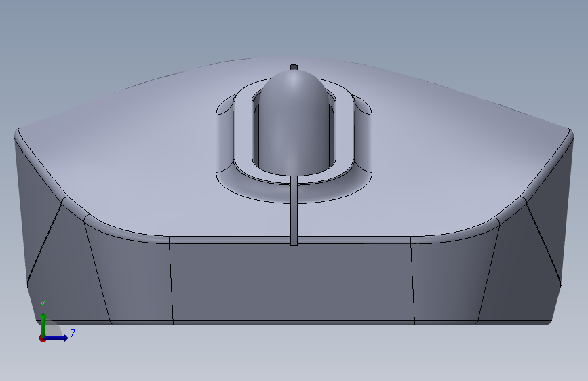Click the 'Y' axis label text

tap(43, 305)
